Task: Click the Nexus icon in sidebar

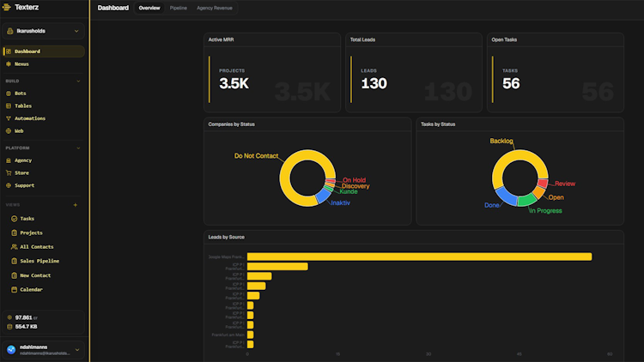Action: coord(9,64)
